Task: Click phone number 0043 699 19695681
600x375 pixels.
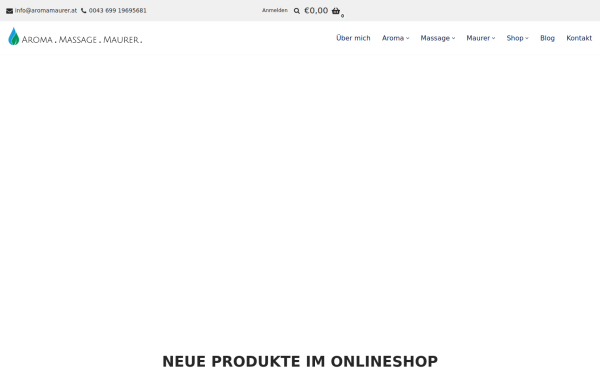Action: [x=117, y=11]
